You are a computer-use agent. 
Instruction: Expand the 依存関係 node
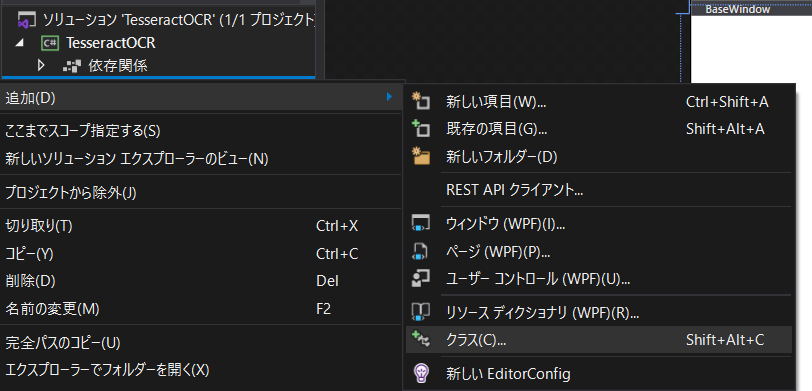click(x=42, y=66)
